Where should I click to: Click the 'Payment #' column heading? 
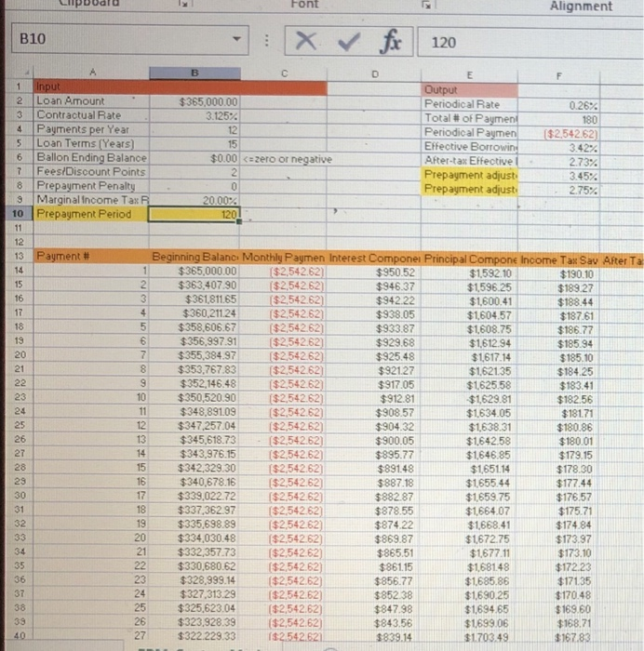click(91, 256)
